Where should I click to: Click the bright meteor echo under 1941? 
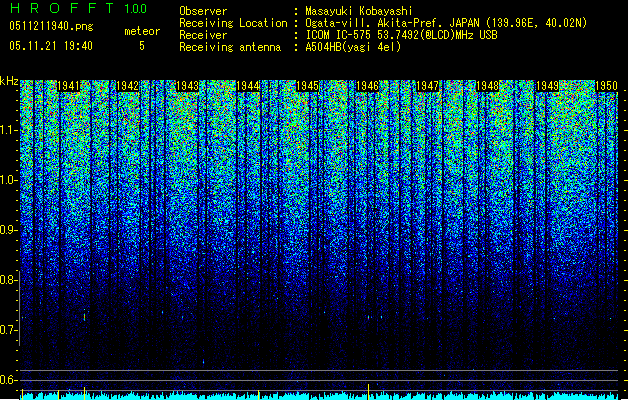coord(85,316)
